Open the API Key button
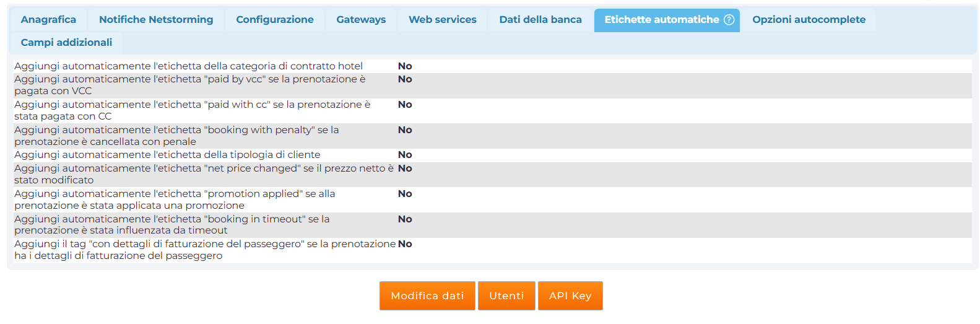 (x=570, y=296)
